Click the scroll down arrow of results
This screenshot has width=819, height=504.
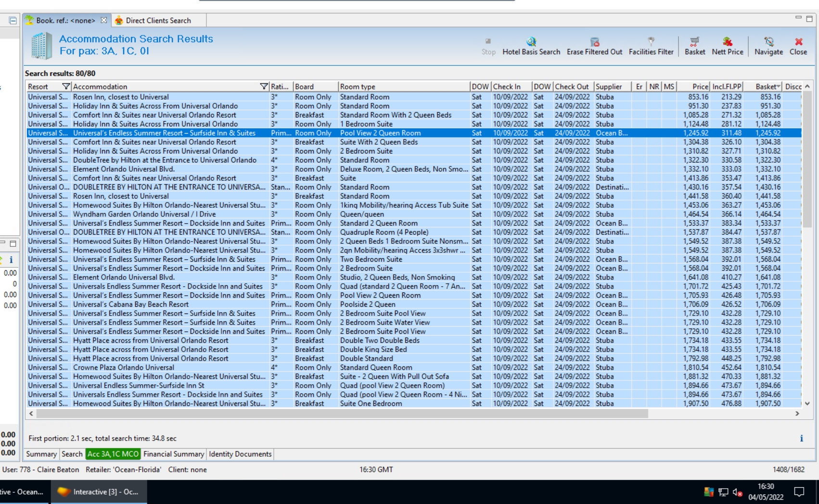807,403
